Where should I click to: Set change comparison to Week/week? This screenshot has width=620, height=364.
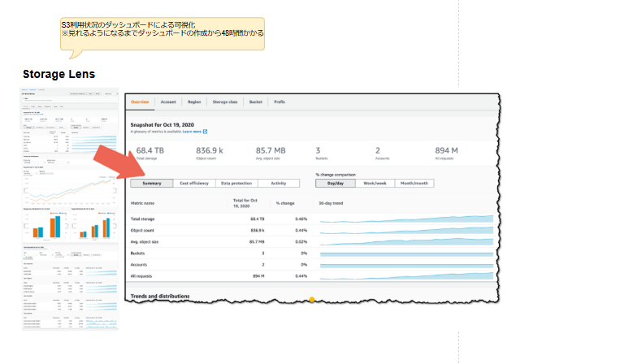coord(375,184)
